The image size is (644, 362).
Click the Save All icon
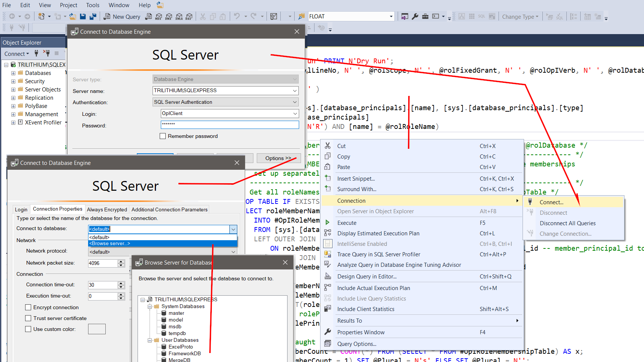tap(93, 16)
